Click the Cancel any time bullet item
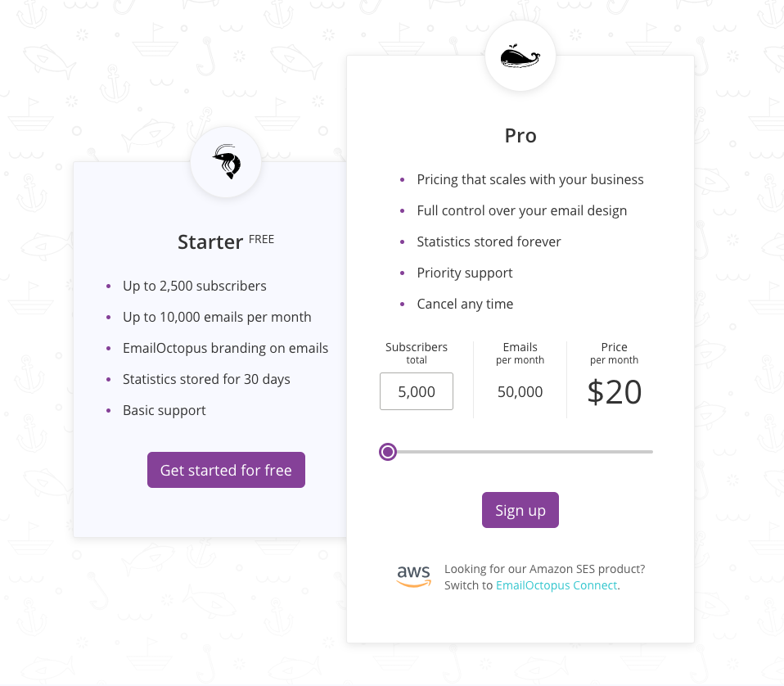The height and width of the screenshot is (686, 784). [465, 304]
